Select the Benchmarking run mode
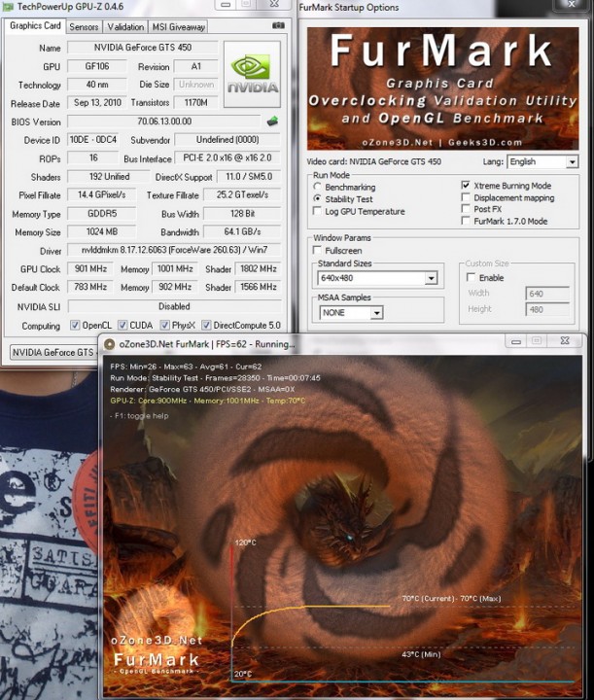The image size is (594, 700). (x=317, y=187)
